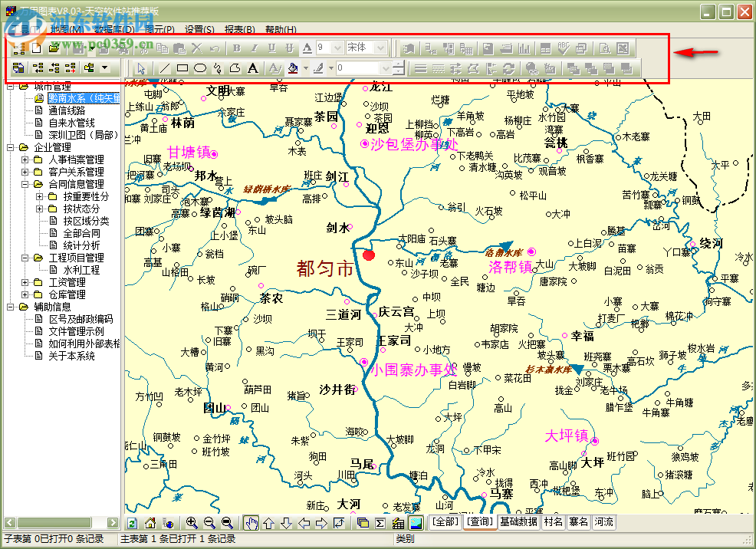This screenshot has width=756, height=549.
Task: Click the 基础数据 button at the bottom
Action: pos(518,522)
